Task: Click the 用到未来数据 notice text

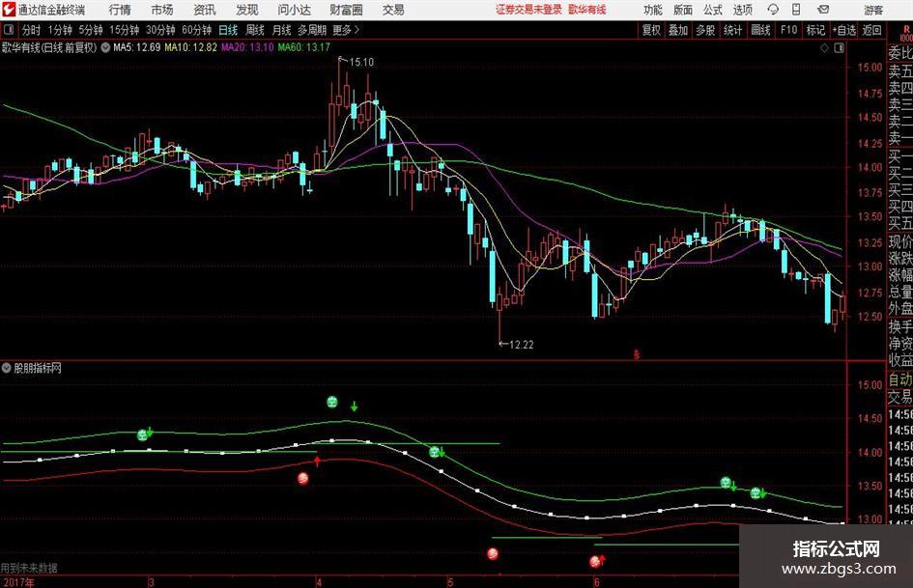Action: (29, 568)
